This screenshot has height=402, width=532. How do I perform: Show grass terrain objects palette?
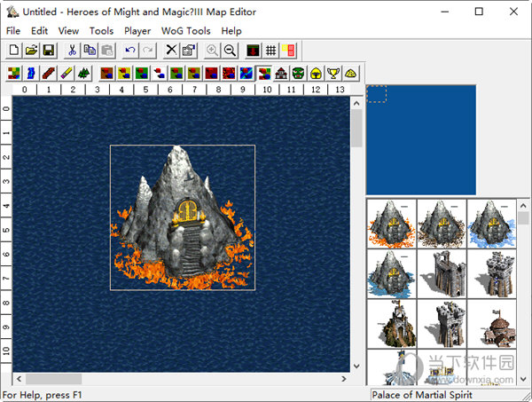click(x=142, y=73)
